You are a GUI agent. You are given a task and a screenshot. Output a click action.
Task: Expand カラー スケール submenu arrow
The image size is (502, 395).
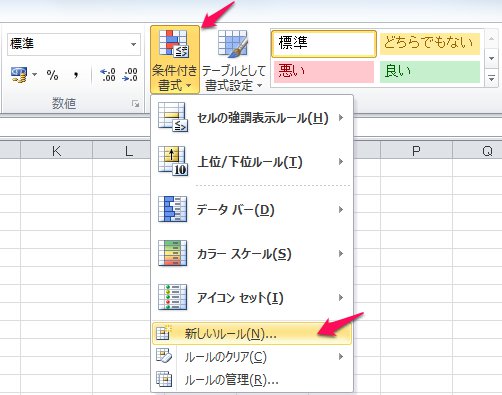click(341, 254)
